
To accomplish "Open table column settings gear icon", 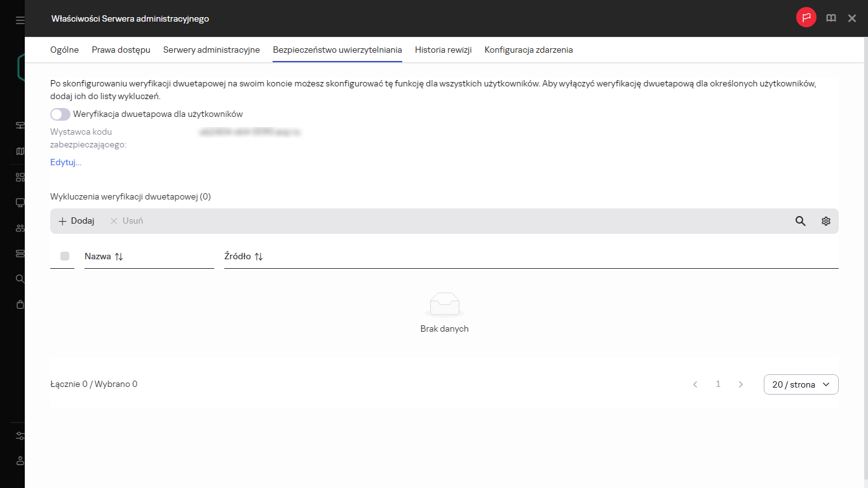I will pyautogui.click(x=825, y=221).
